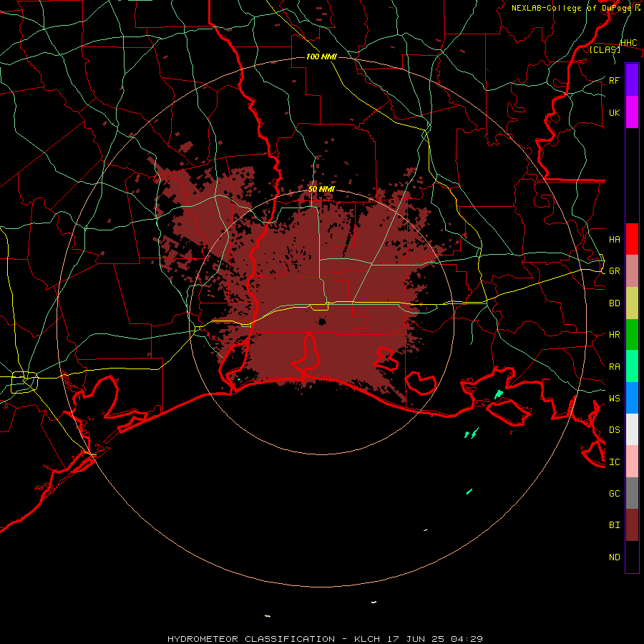This screenshot has height=644, width=644.
Task: Click the gray GC legend color swatch
Action: point(632,493)
